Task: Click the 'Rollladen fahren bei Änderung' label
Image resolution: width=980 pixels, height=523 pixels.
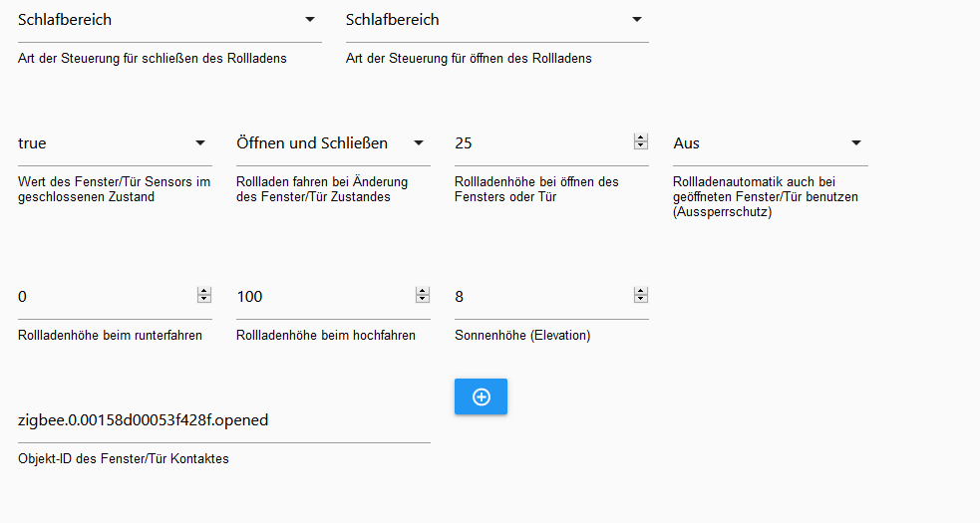Action: pyautogui.click(x=322, y=189)
